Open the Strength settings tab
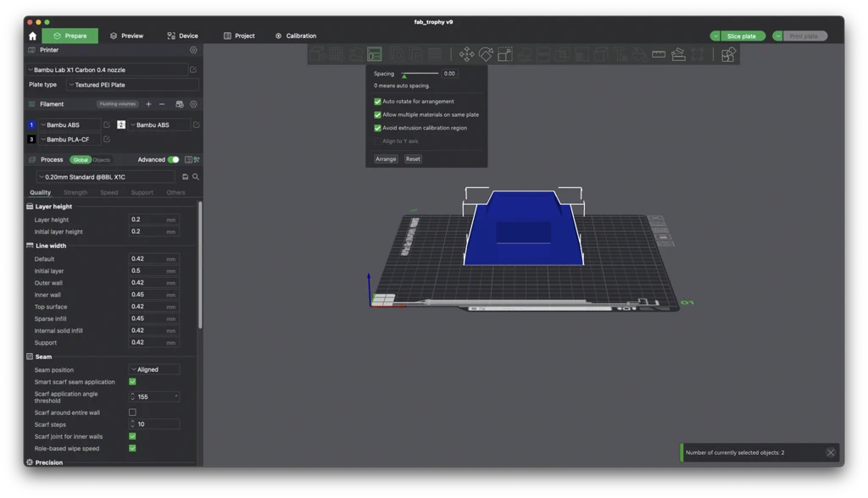The width and height of the screenshot is (868, 498). coord(75,192)
